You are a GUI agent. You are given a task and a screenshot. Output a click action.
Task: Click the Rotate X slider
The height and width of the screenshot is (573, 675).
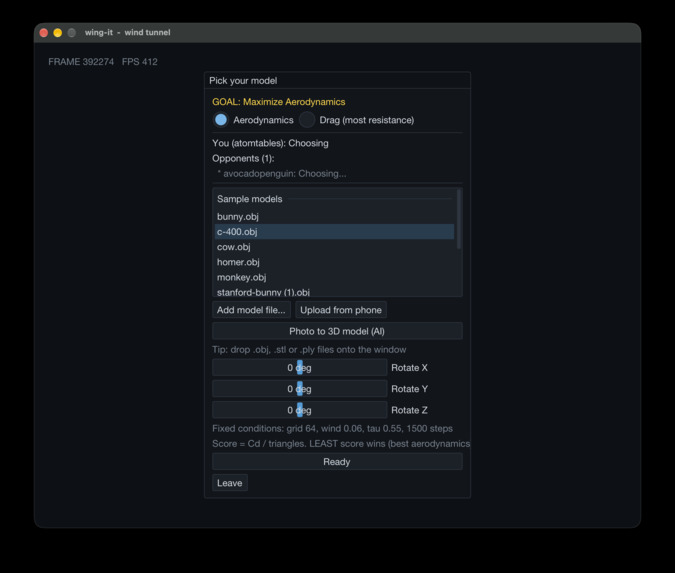tap(300, 368)
